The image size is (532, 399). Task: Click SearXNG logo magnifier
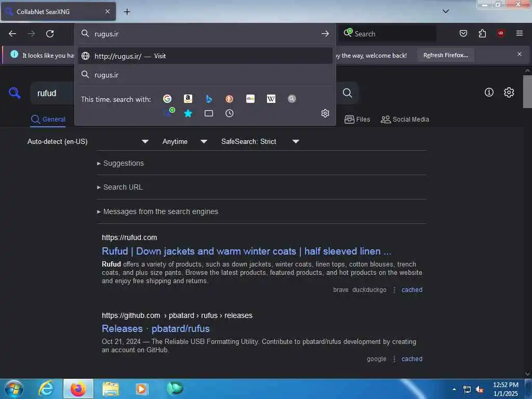[15, 92]
